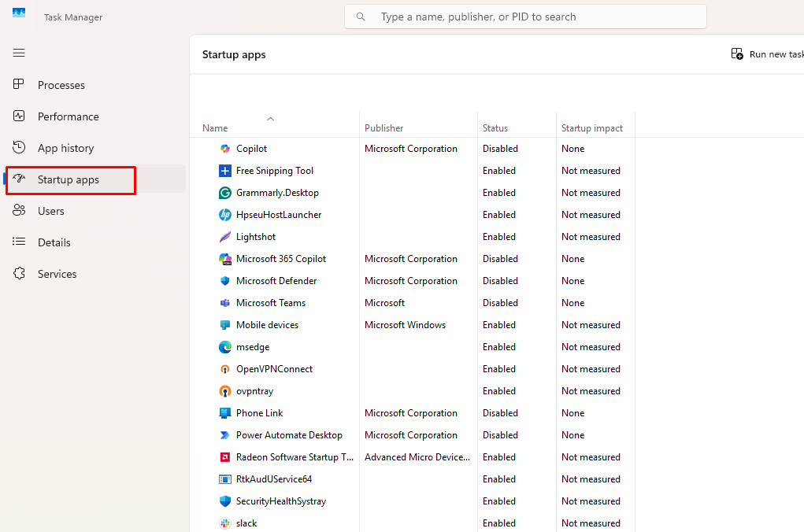The width and height of the screenshot is (804, 532).
Task: Open App history in sidebar
Action: click(x=65, y=148)
